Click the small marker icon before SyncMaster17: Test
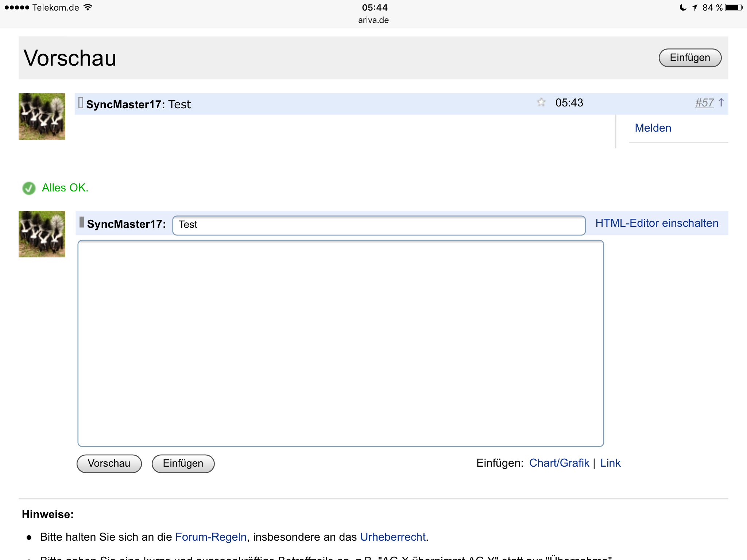Viewport: 747px width, 560px height. click(x=81, y=103)
